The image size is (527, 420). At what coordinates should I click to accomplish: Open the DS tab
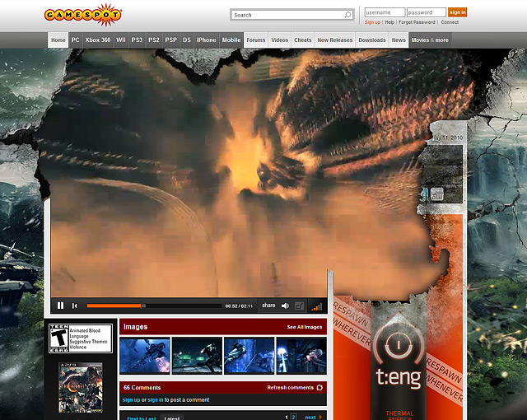[187, 40]
